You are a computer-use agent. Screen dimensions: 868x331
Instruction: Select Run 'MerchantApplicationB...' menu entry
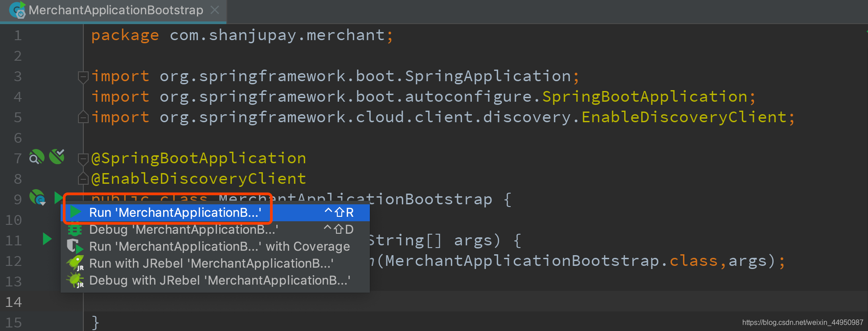tap(215, 212)
